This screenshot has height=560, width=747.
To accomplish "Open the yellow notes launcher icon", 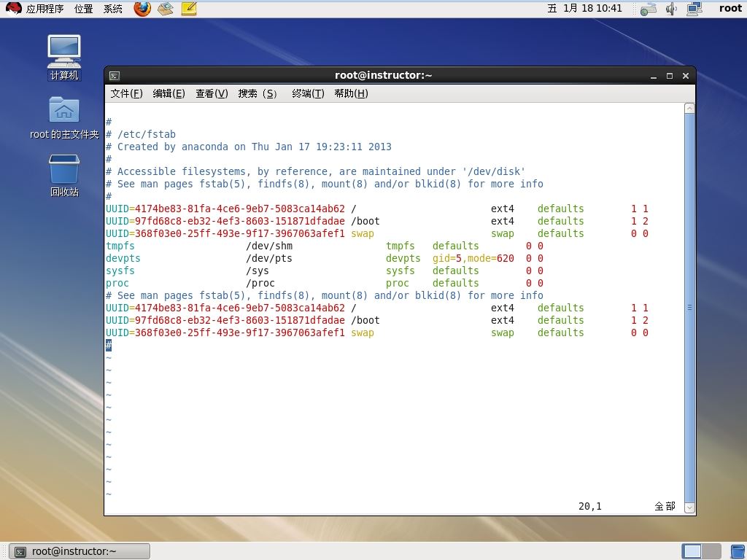I will pyautogui.click(x=189, y=9).
